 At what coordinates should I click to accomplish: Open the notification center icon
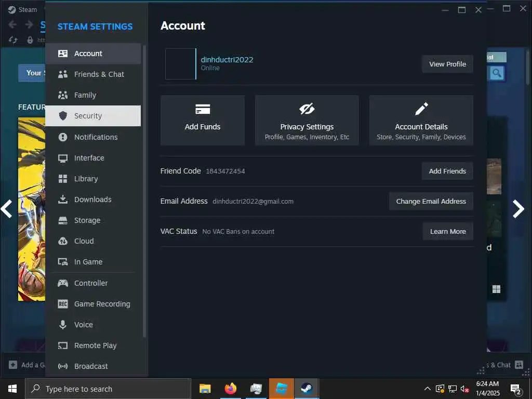[516, 389]
